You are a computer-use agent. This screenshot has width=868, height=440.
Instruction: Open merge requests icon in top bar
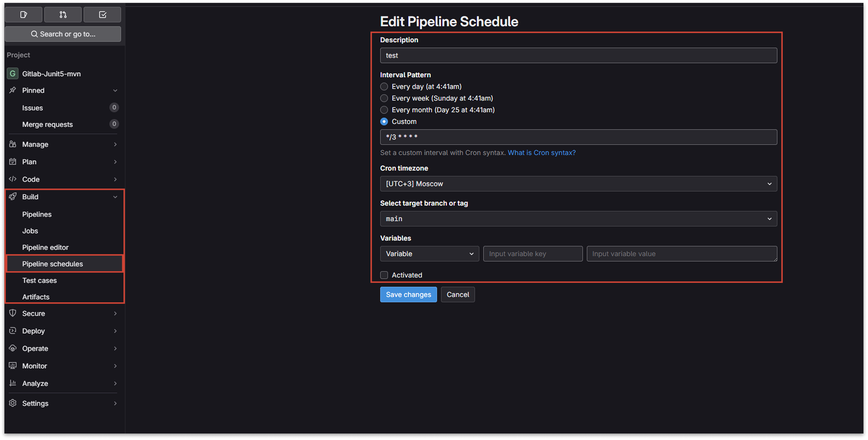coord(63,15)
